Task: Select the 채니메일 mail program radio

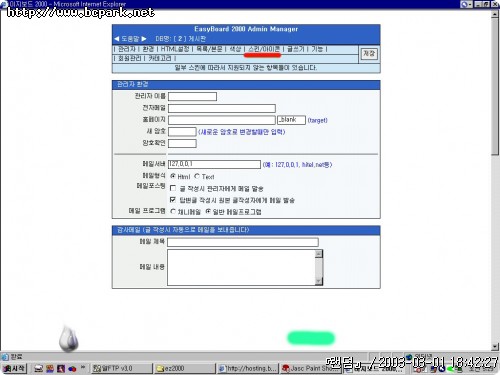Action: tap(173, 211)
